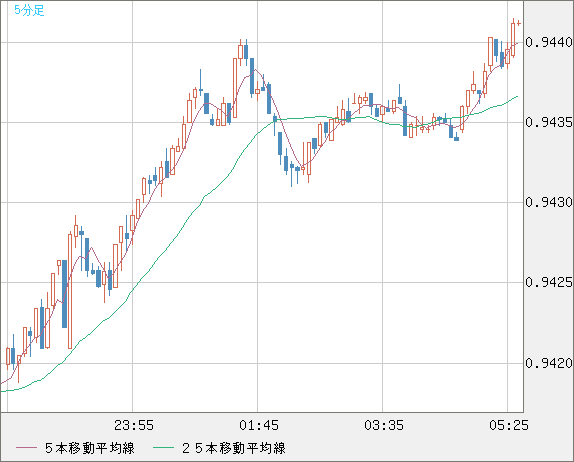Screen dimensions: 574x462
Task: Click the 03:35 time axis label
Action: coord(384,425)
